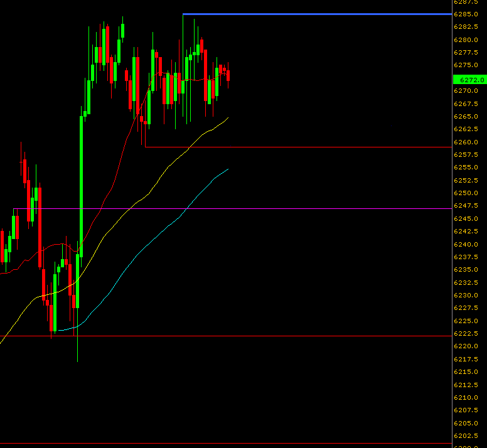The width and height of the screenshot is (487, 448).
Task: Click the 6257.5 price axis label
Action: 466,155
